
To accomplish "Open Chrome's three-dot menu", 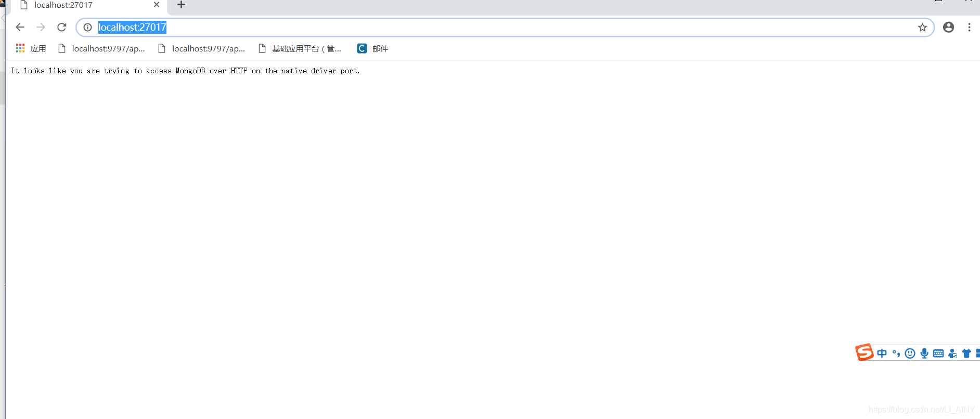I will point(969,27).
